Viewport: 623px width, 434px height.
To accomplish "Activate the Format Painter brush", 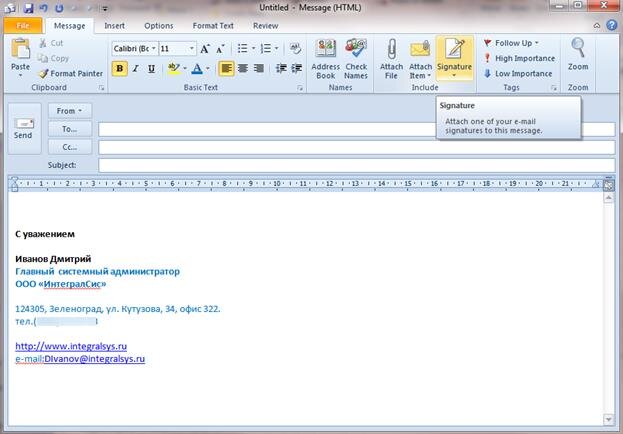I will [x=71, y=74].
